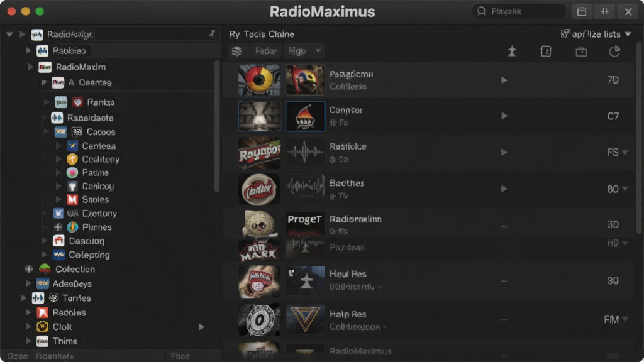The width and height of the screenshot is (644, 362).
Task: Click the Cehicoy trophy icon
Action: 72,186
